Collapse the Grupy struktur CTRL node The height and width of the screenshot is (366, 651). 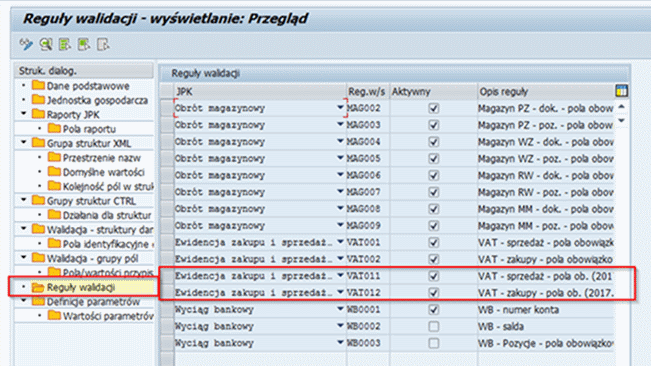(x=24, y=200)
